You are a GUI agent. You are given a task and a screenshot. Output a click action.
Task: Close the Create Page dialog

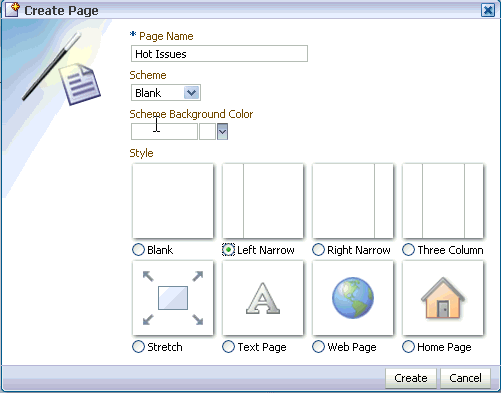point(488,10)
